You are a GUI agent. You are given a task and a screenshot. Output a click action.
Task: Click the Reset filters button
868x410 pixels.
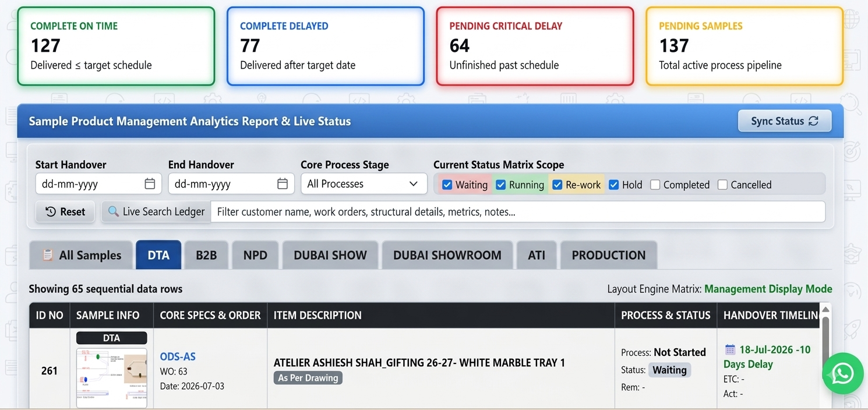click(65, 211)
